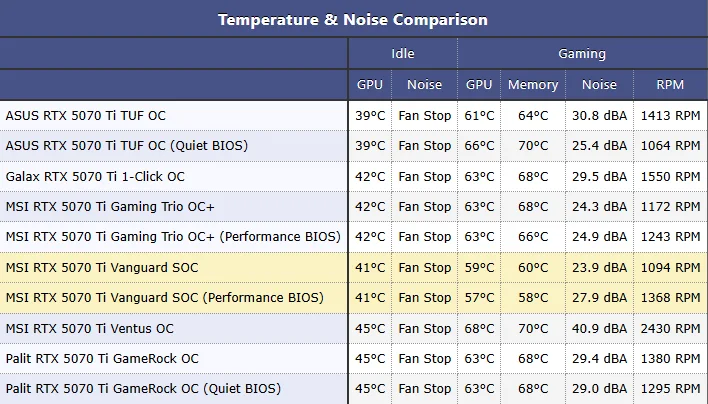Viewport: 708px width, 404px height.
Task: Click the Galax RTX 5070 Ti 1-Click OC name
Action: pyautogui.click(x=95, y=176)
